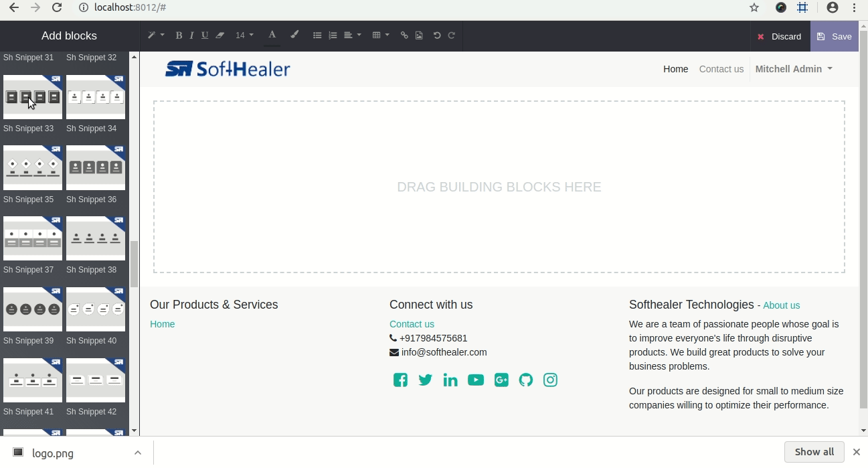Open the insert table dropdown
Viewport: 868px width, 468px height.
(x=380, y=35)
